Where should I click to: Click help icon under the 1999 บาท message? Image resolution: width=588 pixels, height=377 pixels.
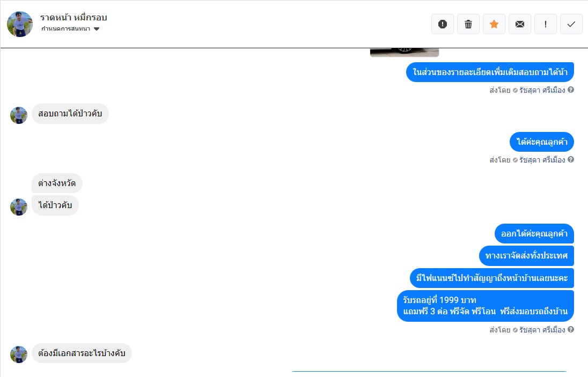pyautogui.click(x=571, y=329)
